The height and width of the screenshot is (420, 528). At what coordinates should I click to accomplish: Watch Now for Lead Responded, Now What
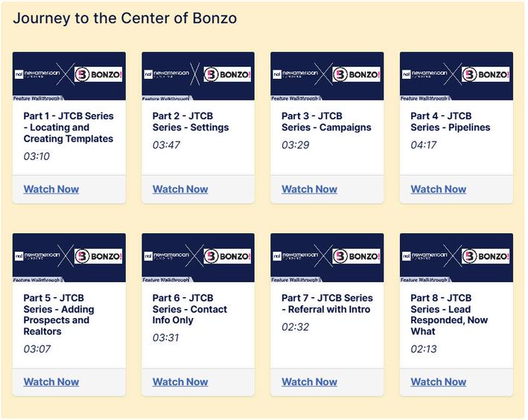[x=439, y=382]
